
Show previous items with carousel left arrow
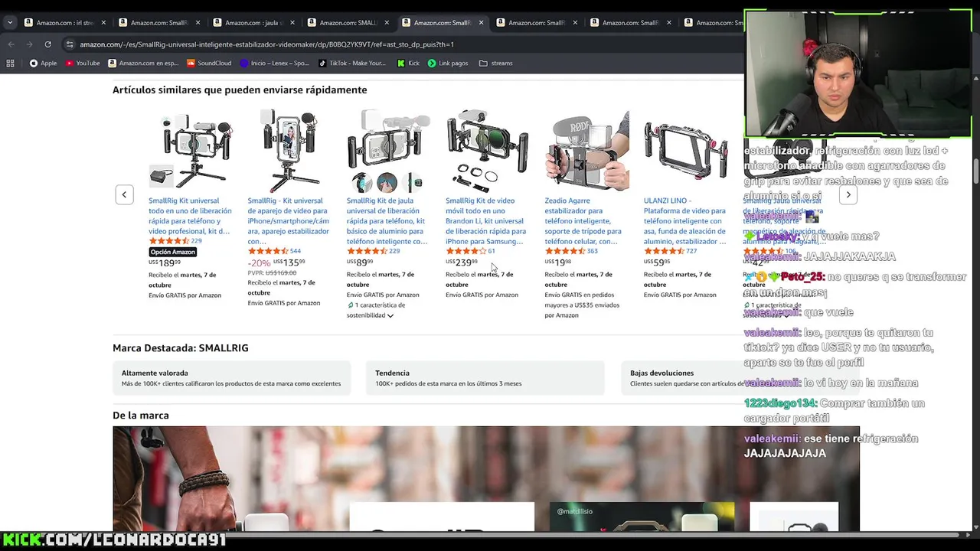click(x=124, y=194)
